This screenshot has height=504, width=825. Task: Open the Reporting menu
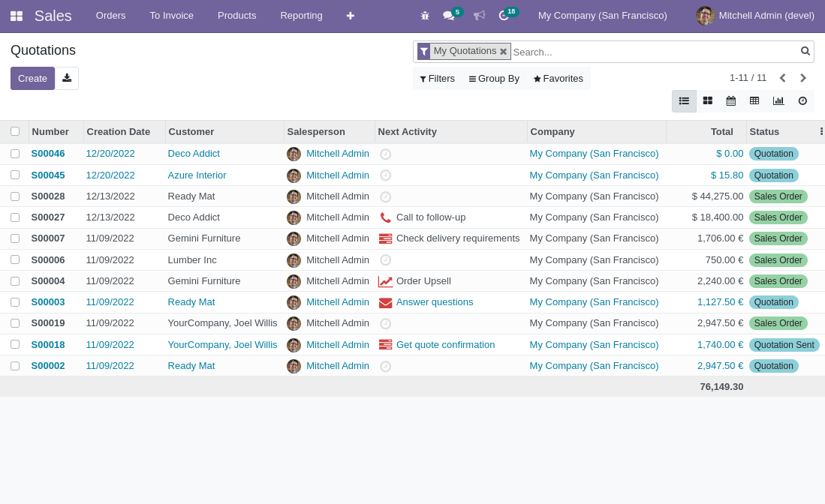pos(301,16)
